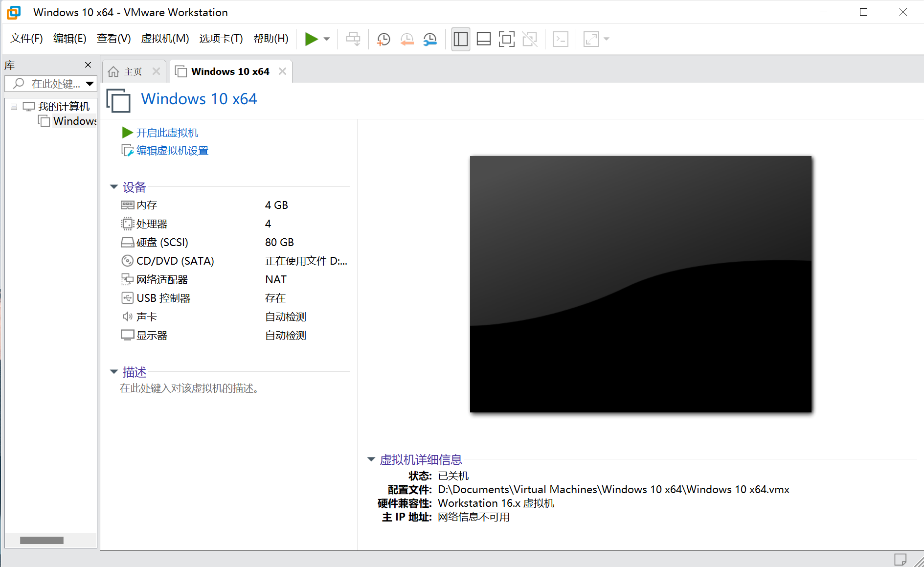Open the library search dropdown arrow
The width and height of the screenshot is (924, 567).
90,84
